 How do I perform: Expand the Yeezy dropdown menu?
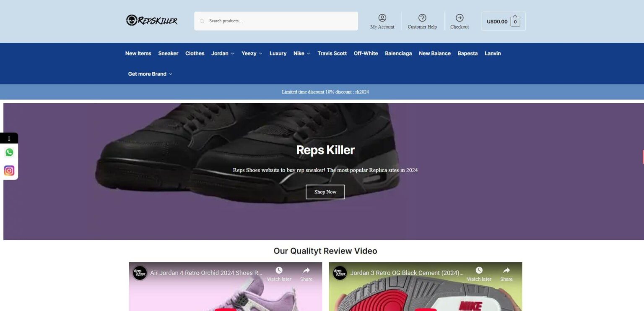pyautogui.click(x=251, y=53)
